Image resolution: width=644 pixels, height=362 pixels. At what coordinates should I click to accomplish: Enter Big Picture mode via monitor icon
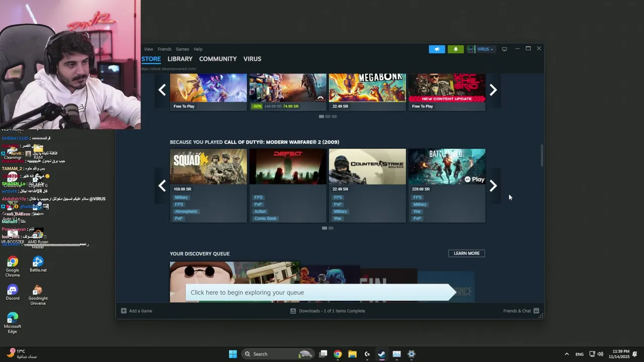coord(504,49)
